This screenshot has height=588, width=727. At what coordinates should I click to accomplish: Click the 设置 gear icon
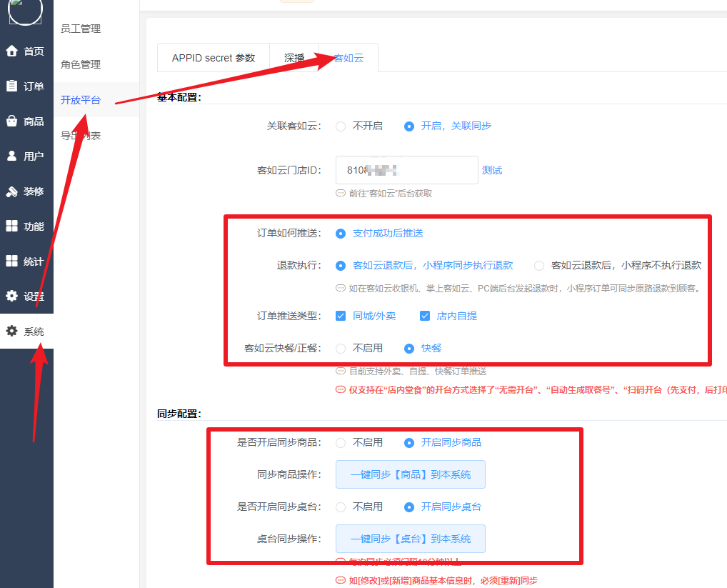point(12,296)
